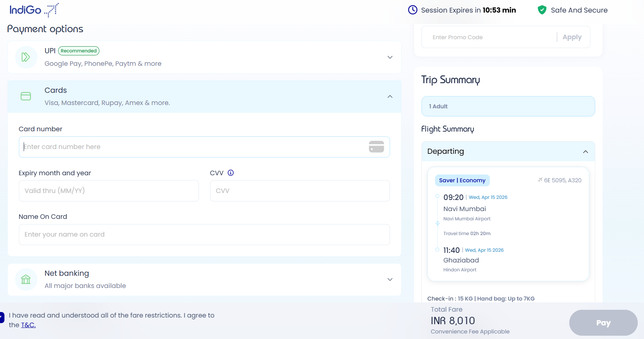Click the Net banking bank icon
Screen dimensions: 644x339
[x=26, y=279]
